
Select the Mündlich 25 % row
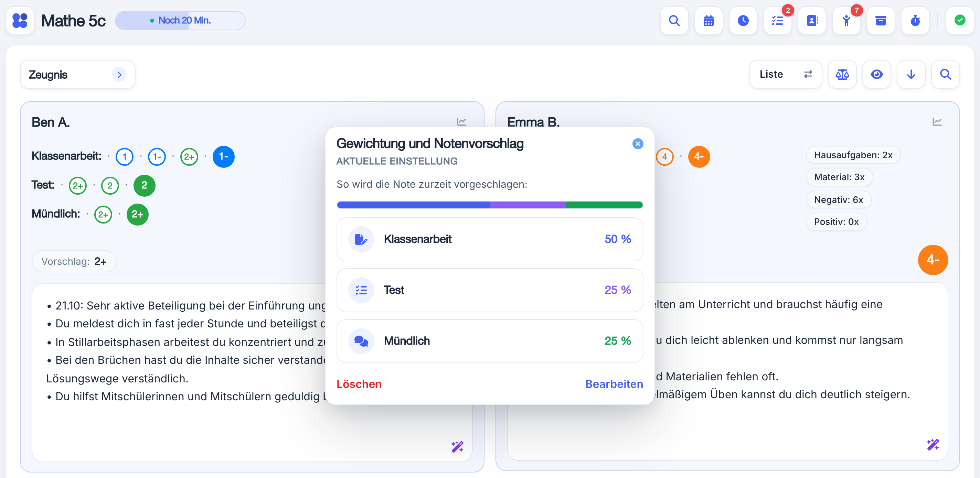pyautogui.click(x=490, y=341)
